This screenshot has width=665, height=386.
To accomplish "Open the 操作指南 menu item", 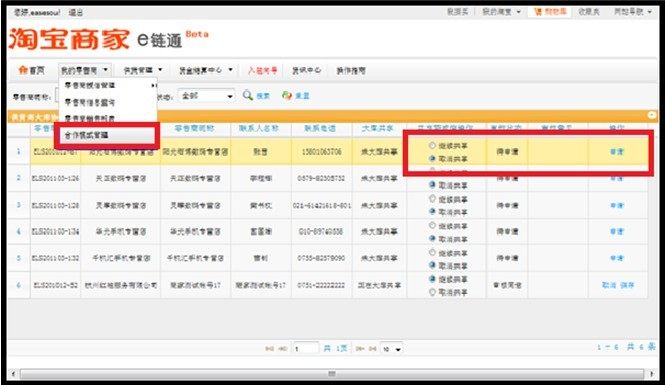I will 351,70.
